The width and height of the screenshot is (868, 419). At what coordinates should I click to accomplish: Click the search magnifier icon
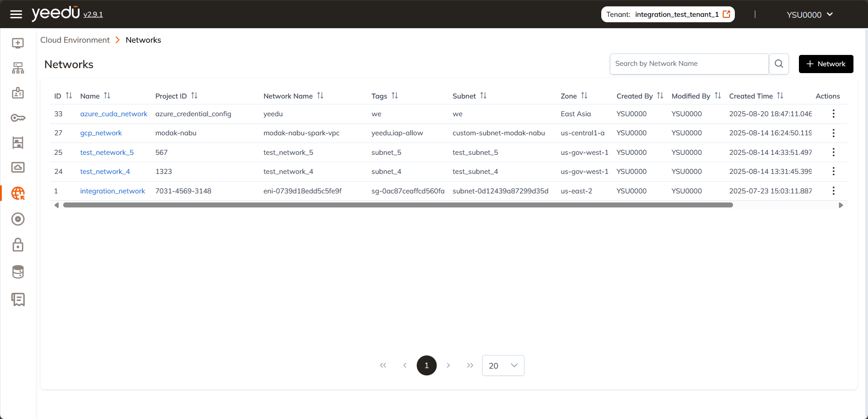pos(778,64)
